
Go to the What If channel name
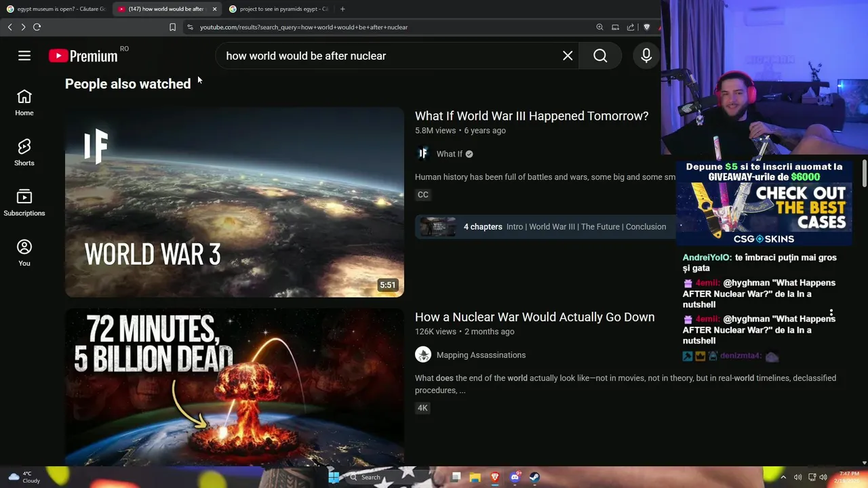(449, 154)
